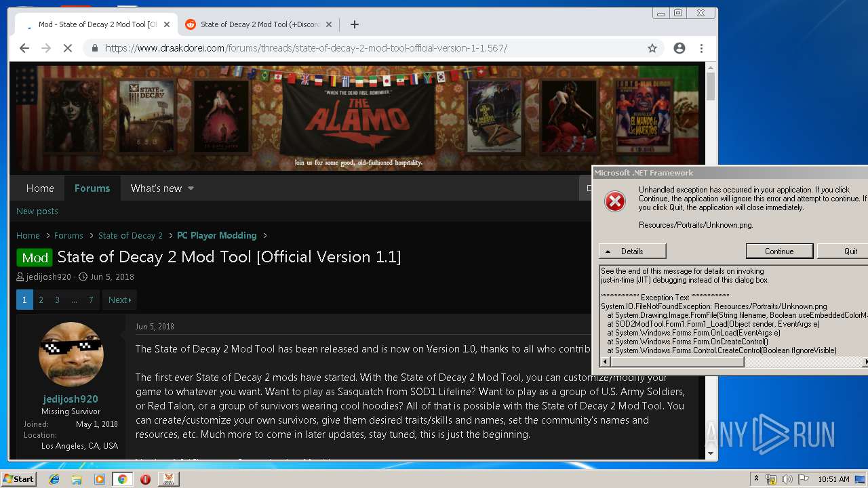Click the browser forward arrow
Screen dimensions: 868x488
tap(46, 48)
